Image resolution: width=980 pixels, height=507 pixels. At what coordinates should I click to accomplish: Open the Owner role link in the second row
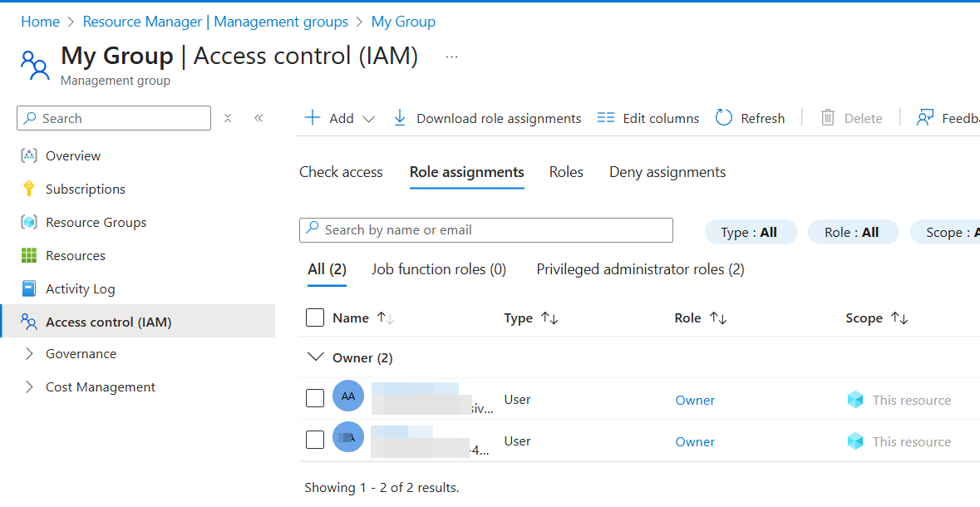[x=695, y=441]
